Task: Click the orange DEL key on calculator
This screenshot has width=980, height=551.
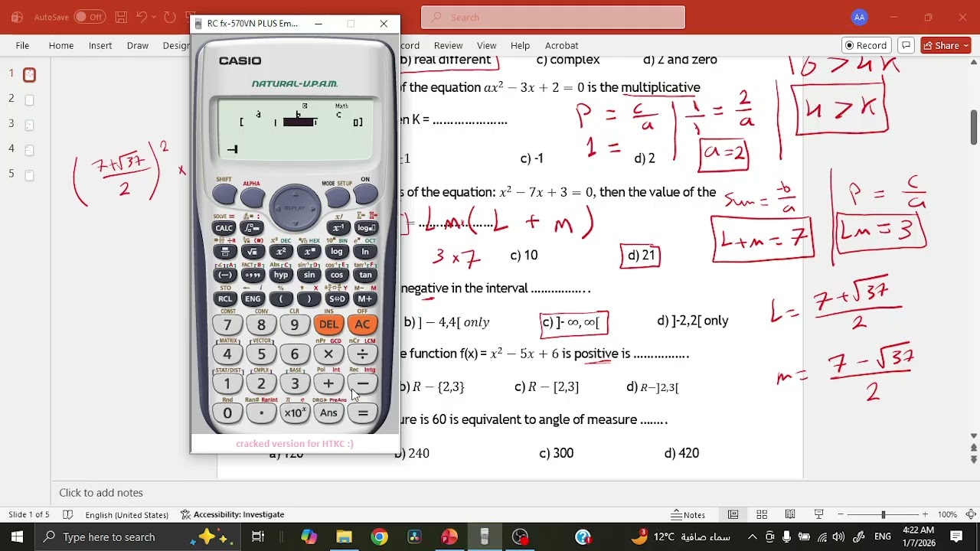Action: [328, 324]
